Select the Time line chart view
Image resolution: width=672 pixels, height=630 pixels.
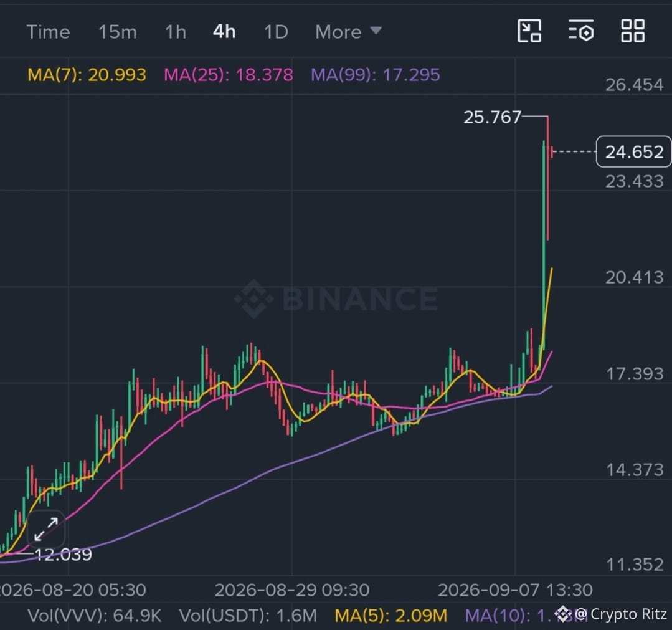[x=48, y=32]
